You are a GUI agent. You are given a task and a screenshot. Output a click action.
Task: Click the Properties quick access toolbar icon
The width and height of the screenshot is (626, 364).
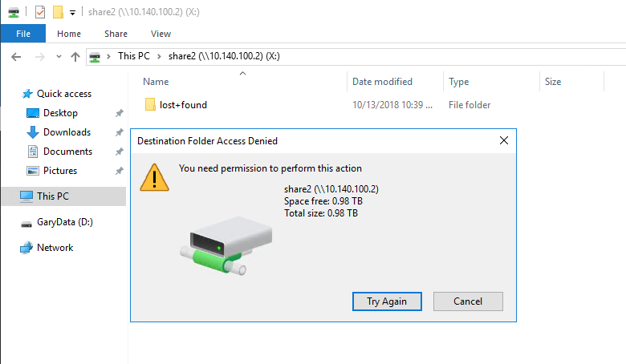(40, 12)
